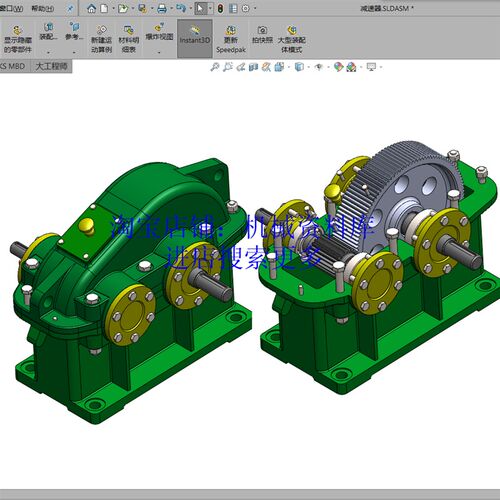Image resolution: width=500 pixels, height=500 pixels.
Task: Open the Window (窗口) menu
Action: point(11,9)
